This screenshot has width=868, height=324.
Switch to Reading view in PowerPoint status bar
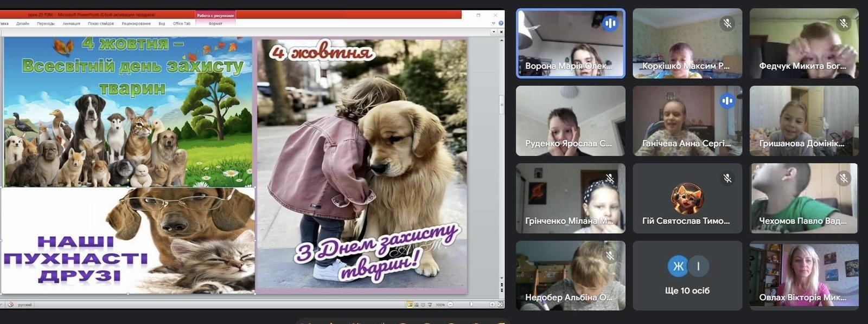pos(423,304)
